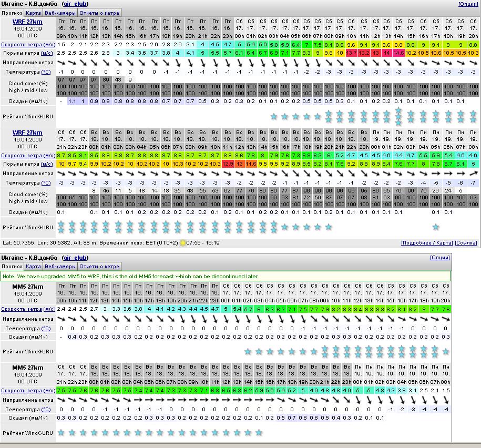Click the sun icon beside sunrise time 07:56

coord(183,243)
